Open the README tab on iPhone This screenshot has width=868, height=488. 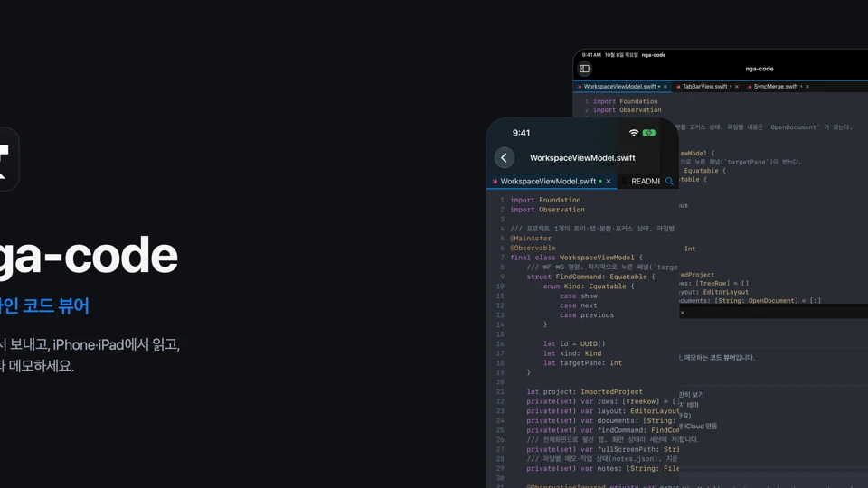click(646, 181)
